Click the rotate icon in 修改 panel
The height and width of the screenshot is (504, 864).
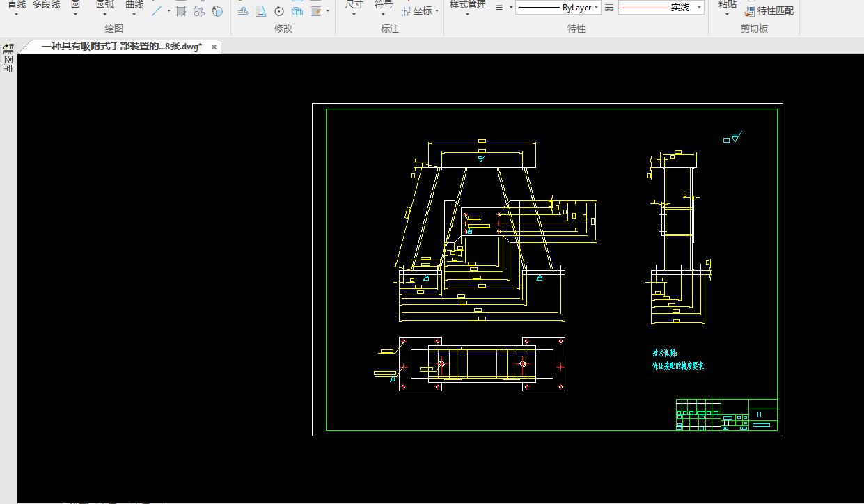click(279, 11)
